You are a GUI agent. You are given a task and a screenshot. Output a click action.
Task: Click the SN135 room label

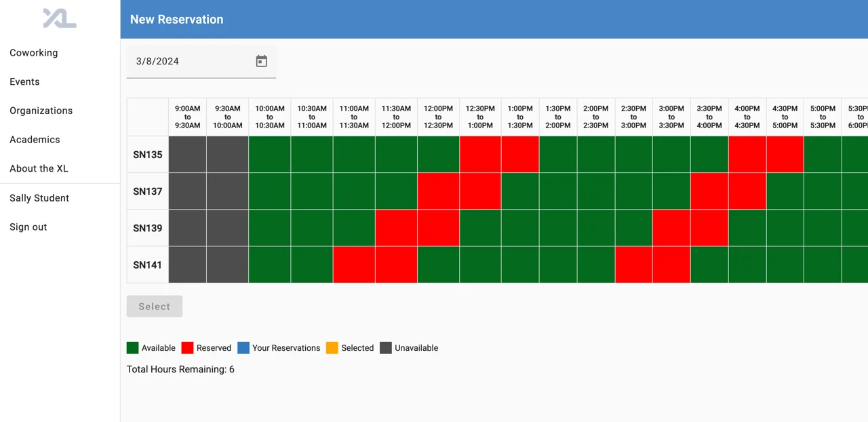148,155
